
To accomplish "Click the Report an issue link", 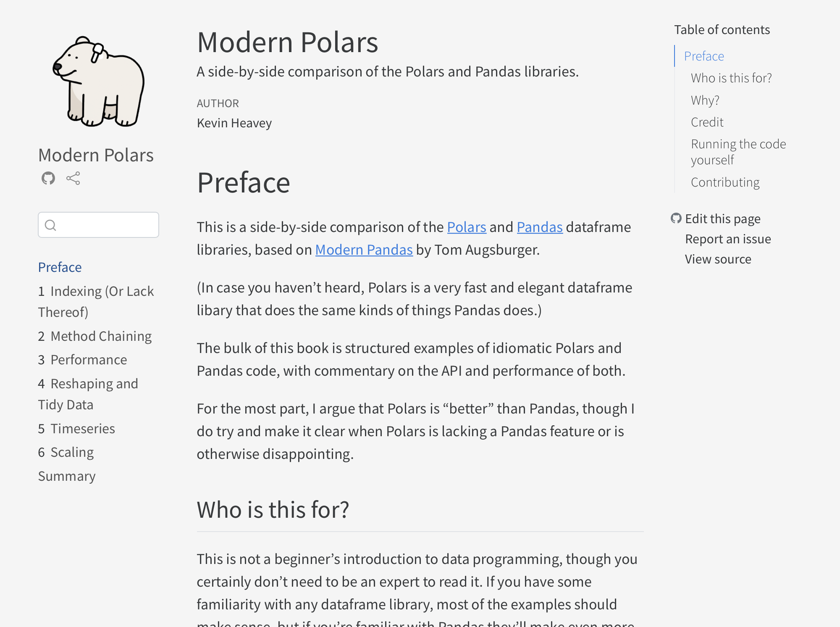I will coord(728,239).
